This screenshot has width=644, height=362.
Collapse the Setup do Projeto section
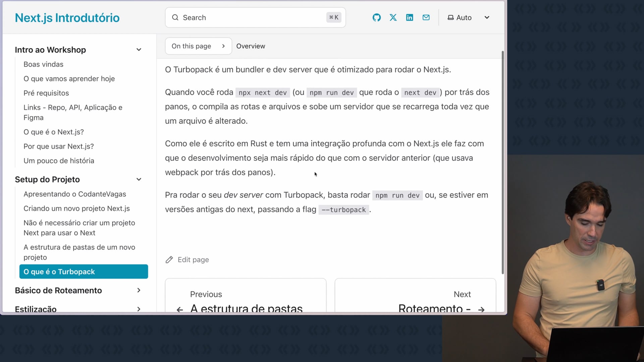click(139, 179)
